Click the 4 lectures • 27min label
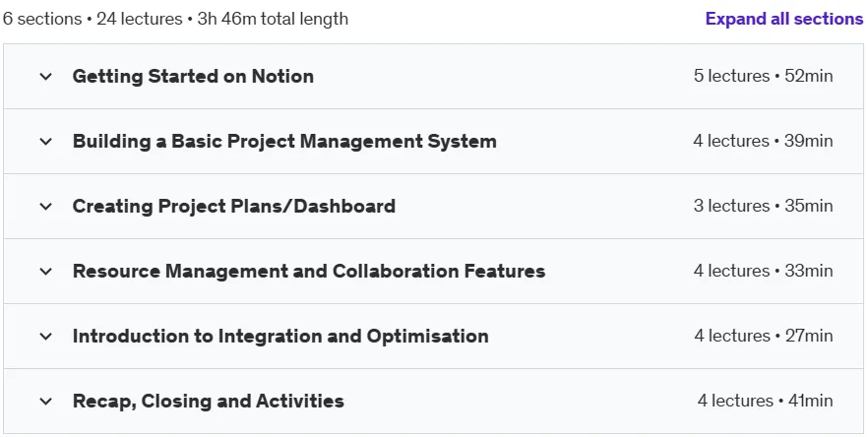Screen dimensions: 868x437 point(764,336)
